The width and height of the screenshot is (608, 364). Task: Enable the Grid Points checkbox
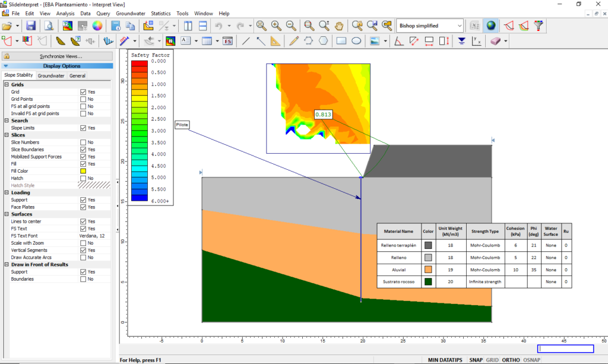(x=83, y=99)
